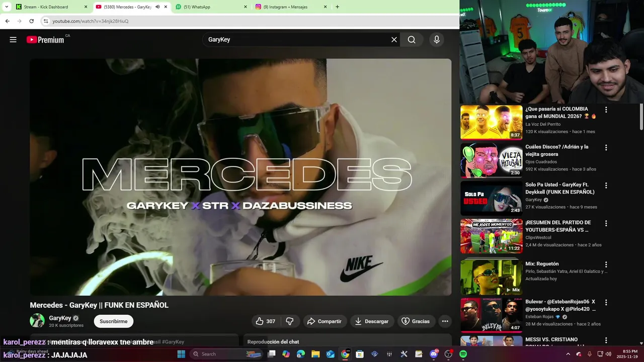Screen dimensions: 644x362
Task: Open options menu for Mix: Reguetón
Action: click(606, 264)
